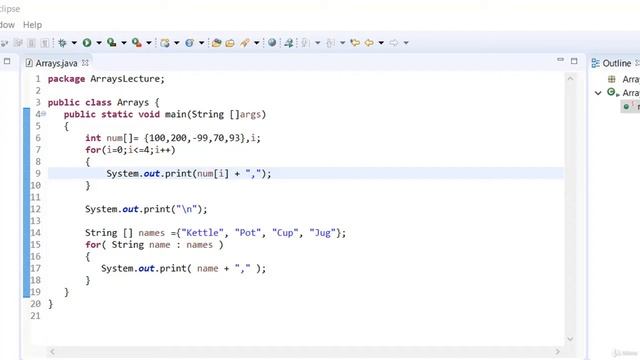Open the Back history dropdown arrow
The height and width of the screenshot is (360, 640).
[x=381, y=42]
